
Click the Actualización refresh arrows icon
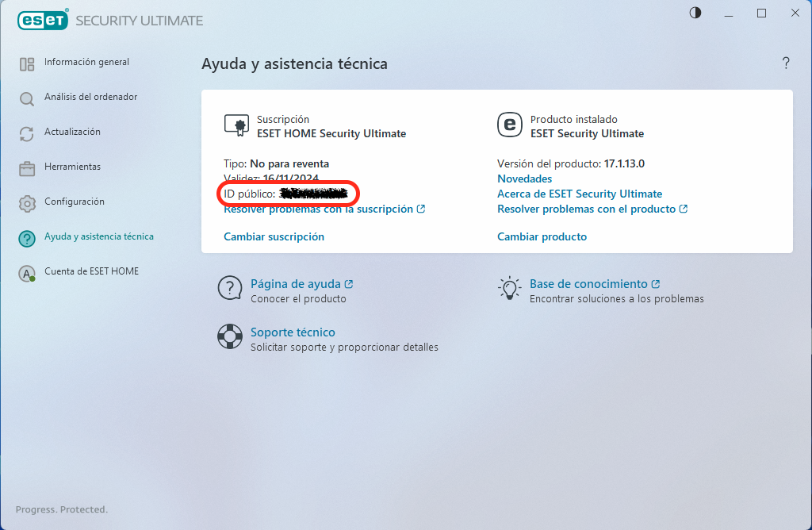tap(27, 134)
